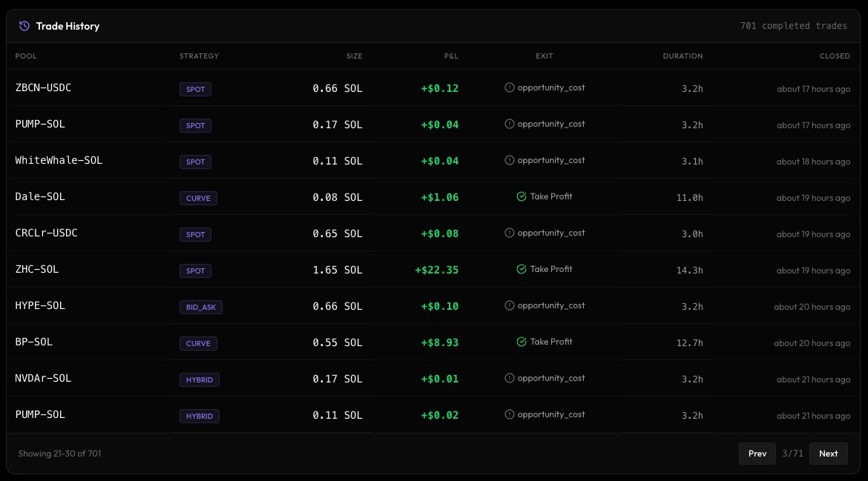Image resolution: width=868 pixels, height=481 pixels.
Task: Click the EXIT column header
Action: [544, 56]
